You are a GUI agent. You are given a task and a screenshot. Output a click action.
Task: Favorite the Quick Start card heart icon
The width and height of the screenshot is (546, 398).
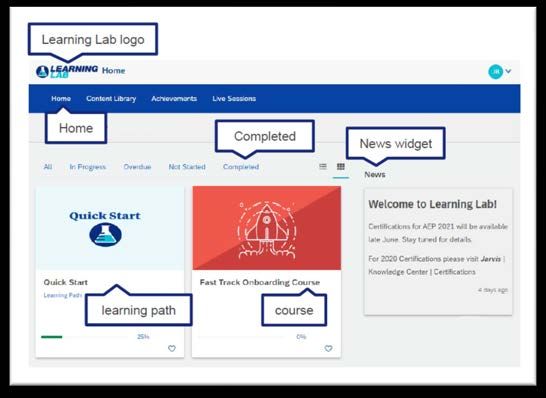pyautogui.click(x=172, y=348)
